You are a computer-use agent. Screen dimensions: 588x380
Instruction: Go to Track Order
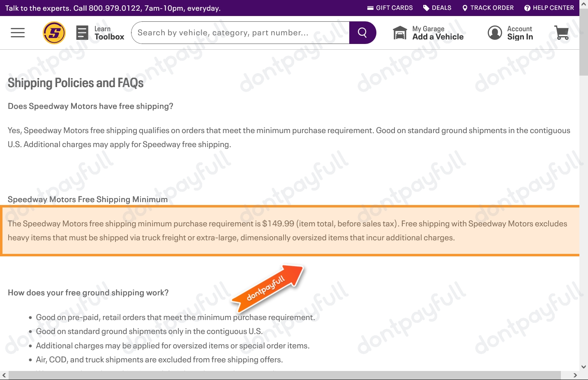[x=488, y=8]
